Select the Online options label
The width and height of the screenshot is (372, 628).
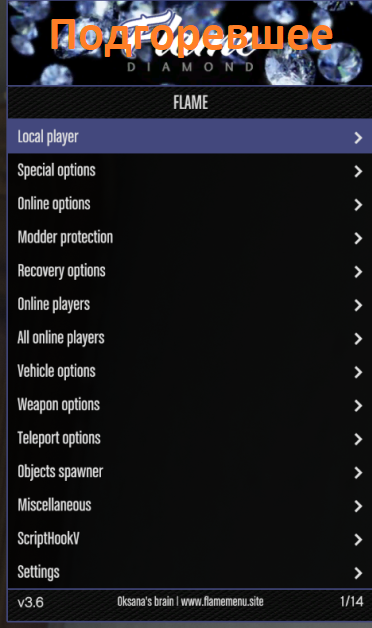pyautogui.click(x=54, y=204)
